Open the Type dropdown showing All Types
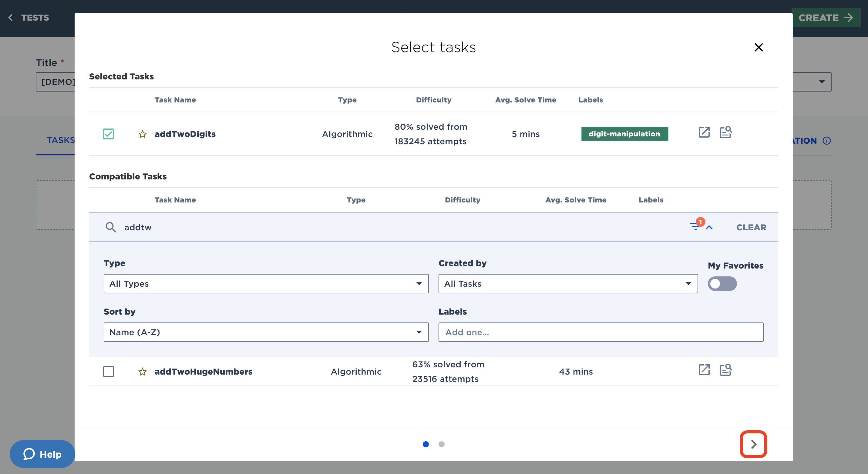This screenshot has width=868, height=474. (x=266, y=284)
